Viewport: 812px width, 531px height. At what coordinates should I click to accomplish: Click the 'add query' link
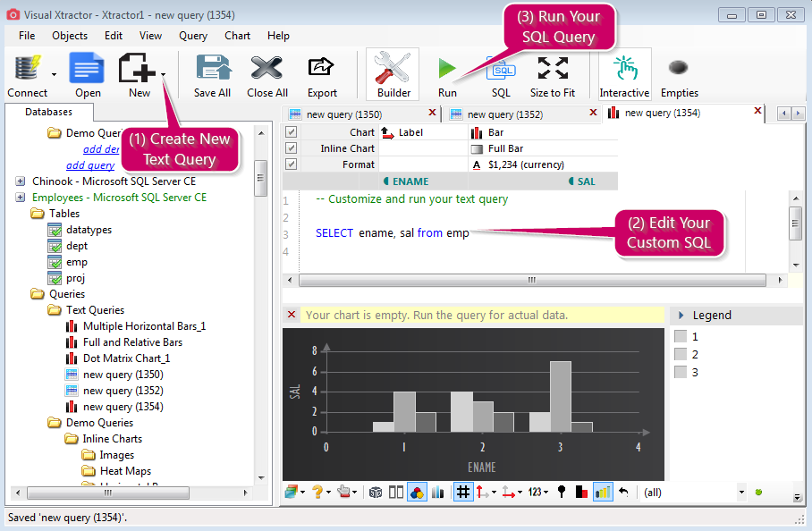[x=92, y=164]
